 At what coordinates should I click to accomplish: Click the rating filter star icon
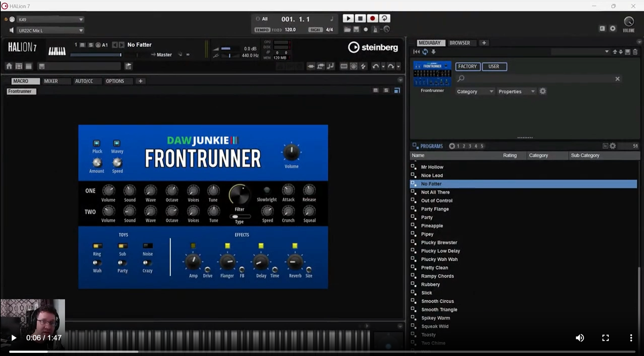[452, 146]
